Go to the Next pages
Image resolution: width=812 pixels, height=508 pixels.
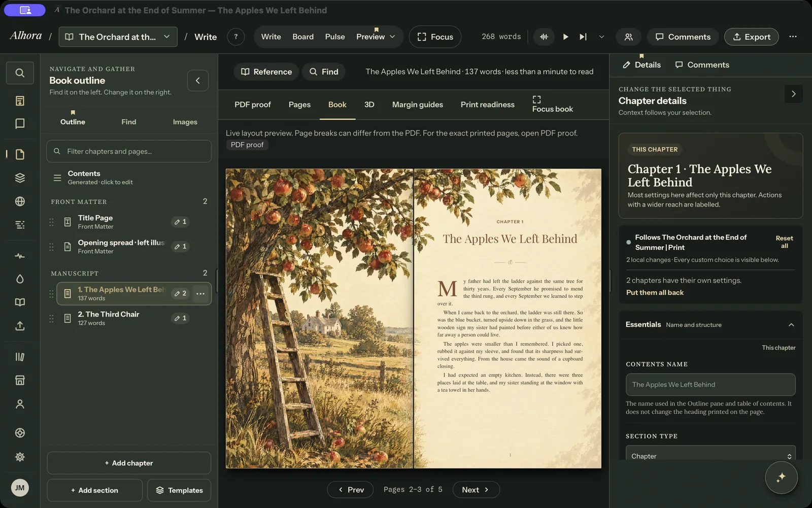click(x=476, y=490)
